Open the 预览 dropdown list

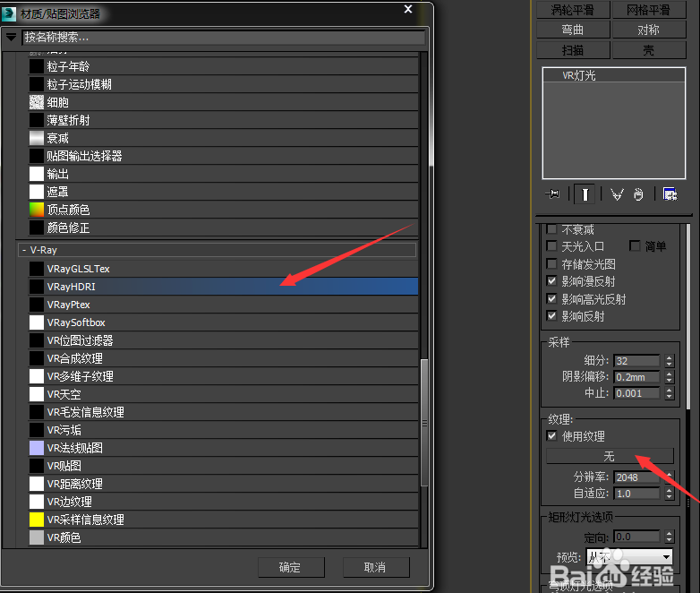point(629,557)
